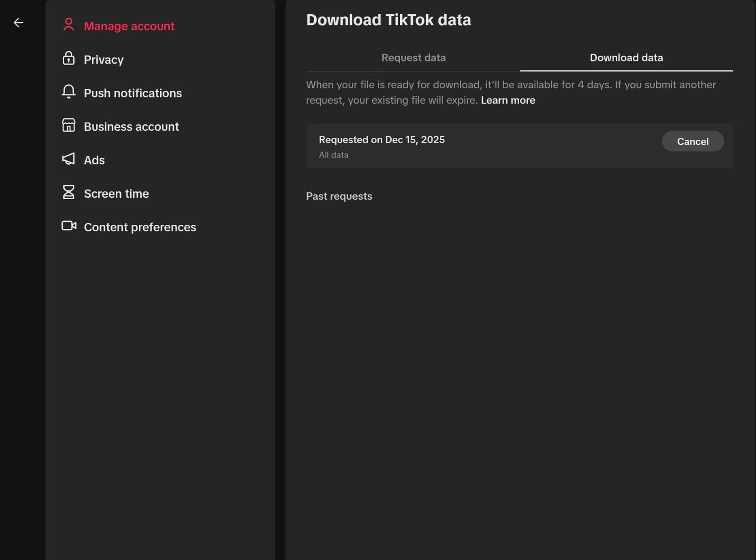Click the Screen time hourglass icon

tap(69, 193)
